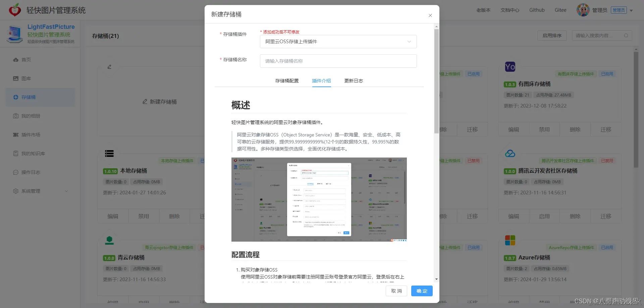
Task: Switch to the 存储桶配置 tab
Action: pyautogui.click(x=287, y=81)
